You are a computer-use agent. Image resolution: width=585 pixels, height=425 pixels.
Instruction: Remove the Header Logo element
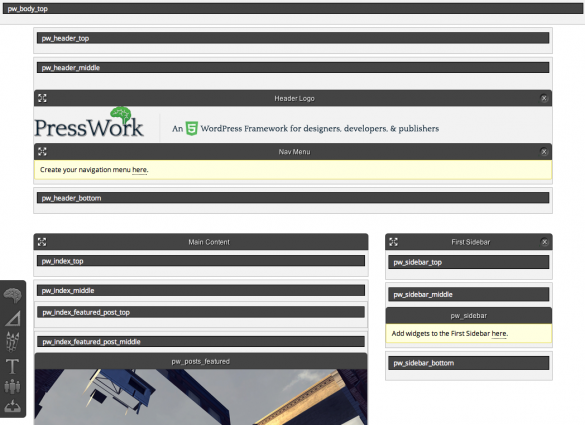pyautogui.click(x=544, y=98)
